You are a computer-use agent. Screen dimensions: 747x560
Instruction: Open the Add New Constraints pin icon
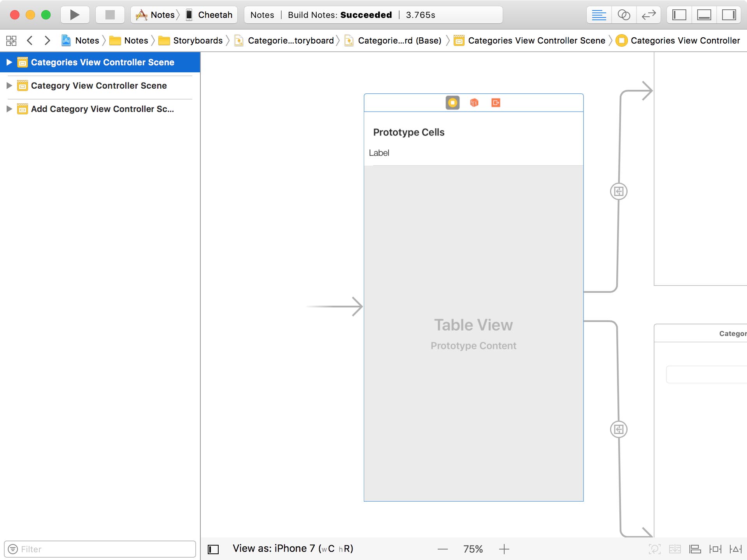click(716, 549)
